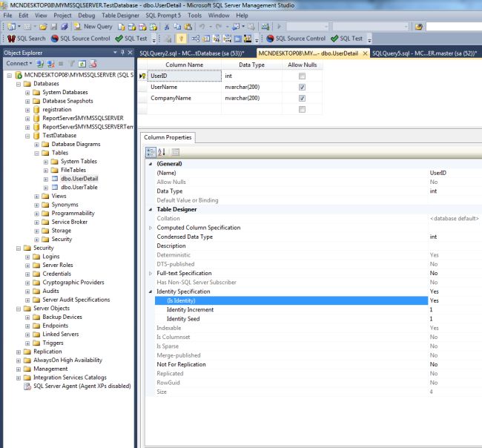Open the Tools menu
The image size is (482, 448).
[194, 16]
